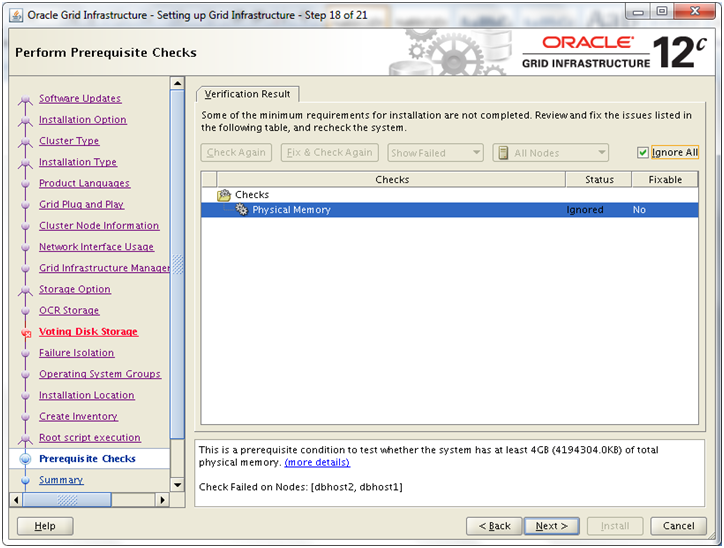Image resolution: width=724 pixels, height=548 pixels.
Task: Click the sidebar scroll left arrow
Action: tap(16, 500)
